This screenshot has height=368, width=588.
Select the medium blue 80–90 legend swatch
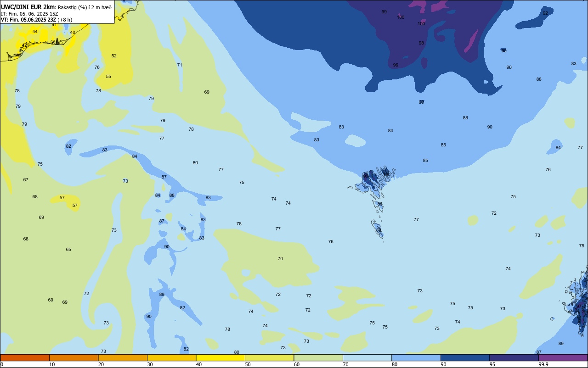[x=416, y=357]
